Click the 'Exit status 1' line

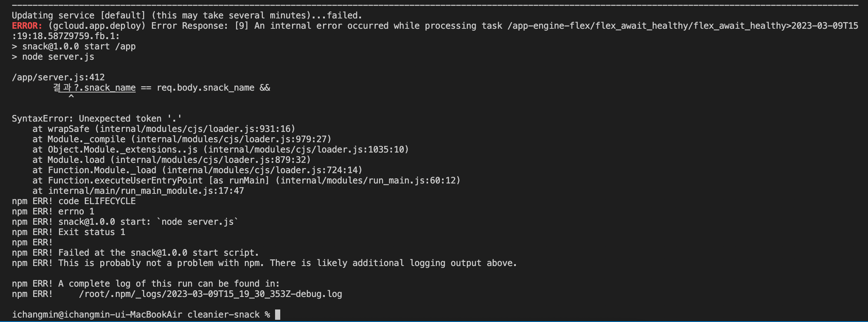pyautogui.click(x=92, y=232)
